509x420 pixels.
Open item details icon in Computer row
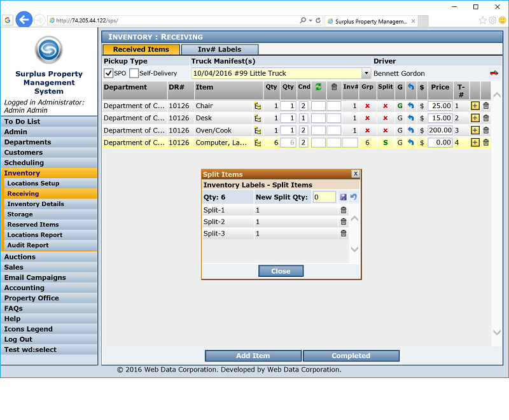tap(258, 143)
